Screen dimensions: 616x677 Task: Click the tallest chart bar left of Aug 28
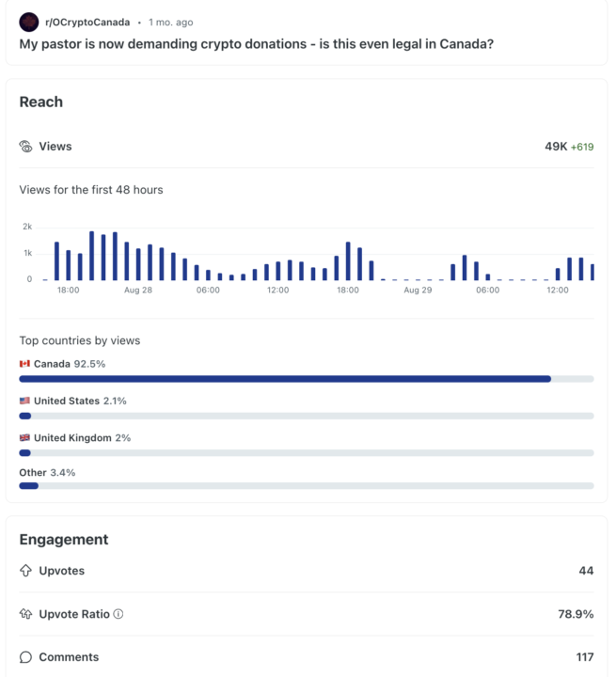92,256
